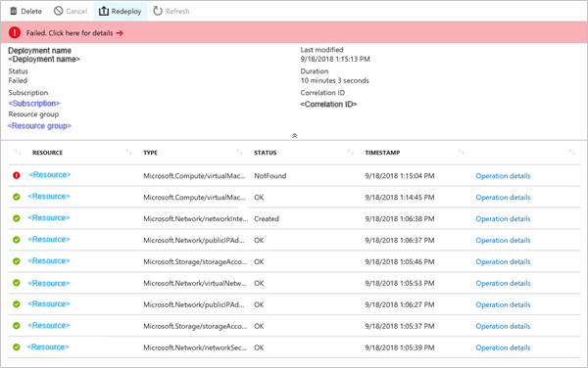Click the Refresh toolbar button

(x=171, y=11)
